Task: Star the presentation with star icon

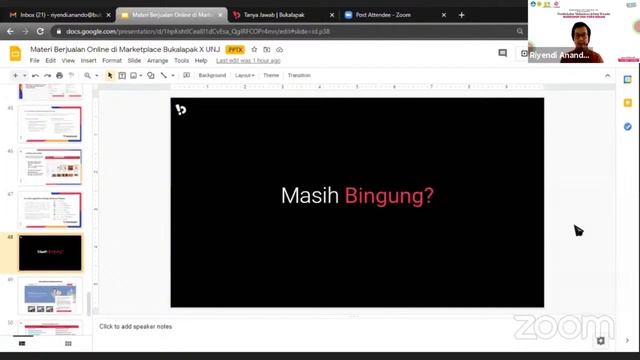Action: 254,49
